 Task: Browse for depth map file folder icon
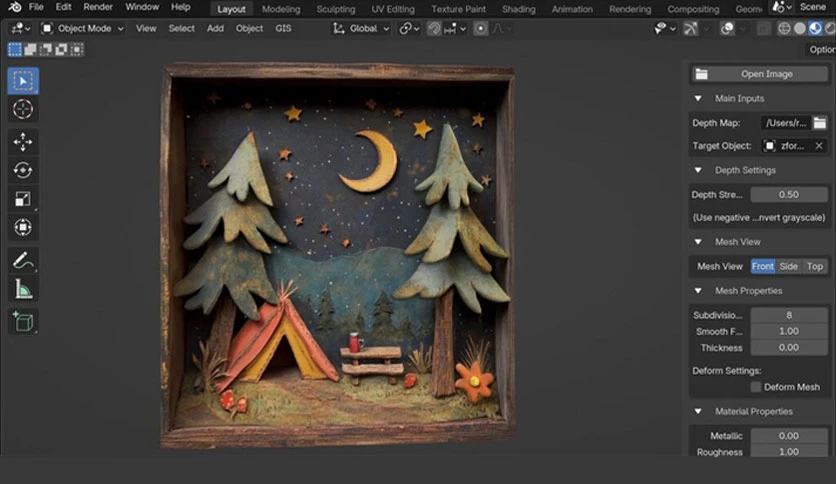(x=819, y=123)
